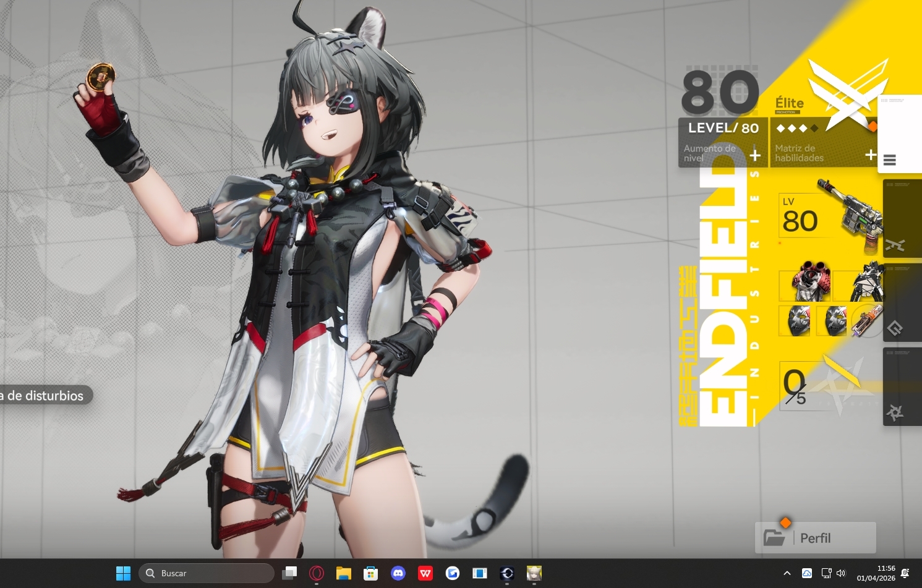
Task: Click the character level 80 display
Action: (720, 92)
